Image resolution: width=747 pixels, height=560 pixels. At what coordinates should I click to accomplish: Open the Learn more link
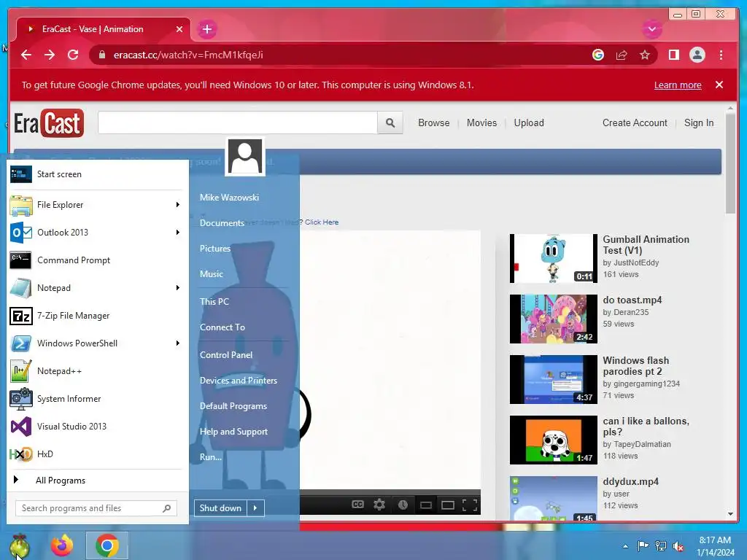[678, 85]
